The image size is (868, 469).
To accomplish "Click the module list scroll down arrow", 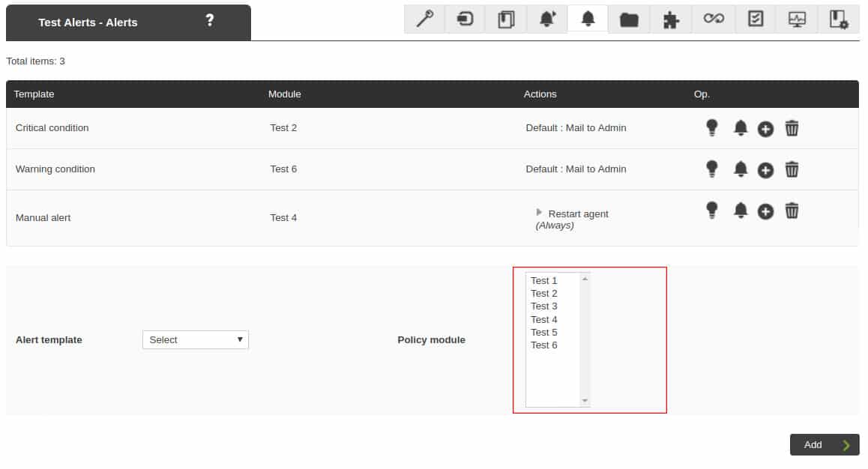I will pos(585,400).
